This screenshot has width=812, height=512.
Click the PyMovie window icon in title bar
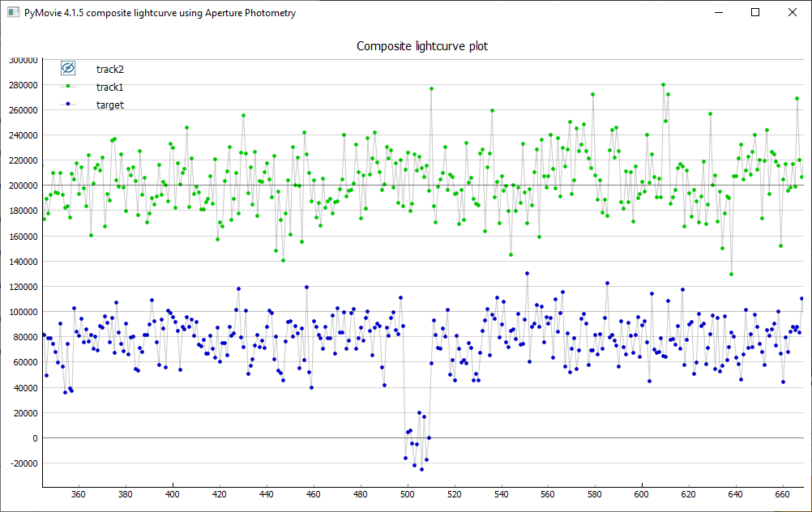click(13, 13)
